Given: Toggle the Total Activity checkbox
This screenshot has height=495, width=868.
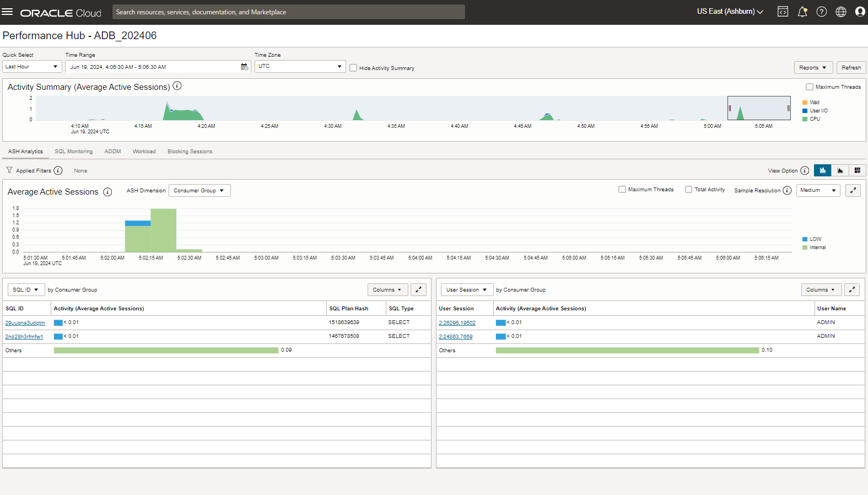Looking at the screenshot, I should tap(688, 189).
